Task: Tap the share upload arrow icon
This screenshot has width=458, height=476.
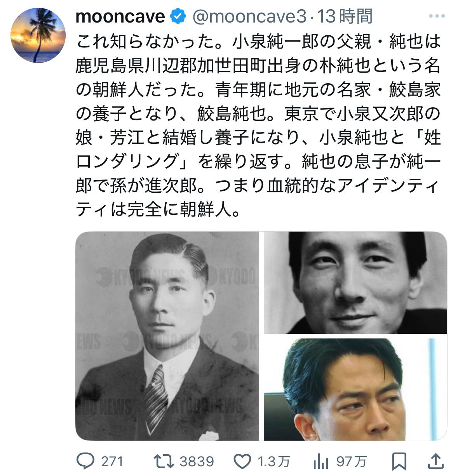Action: click(x=436, y=461)
